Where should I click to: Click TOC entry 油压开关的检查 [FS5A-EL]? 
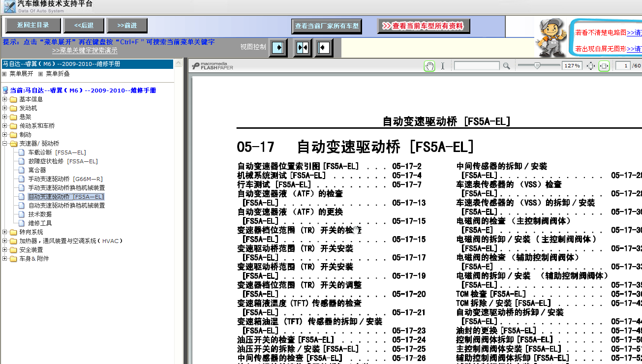click(x=285, y=340)
